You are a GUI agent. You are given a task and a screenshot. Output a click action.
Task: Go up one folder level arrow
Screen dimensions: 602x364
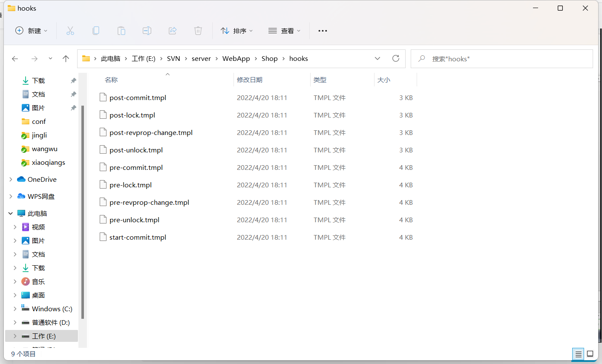[66, 59]
